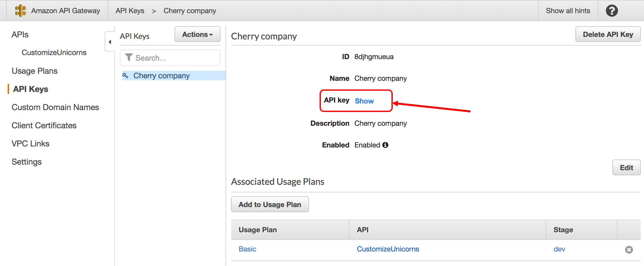Open VPC Links section
This screenshot has height=266, width=644.
click(x=31, y=143)
